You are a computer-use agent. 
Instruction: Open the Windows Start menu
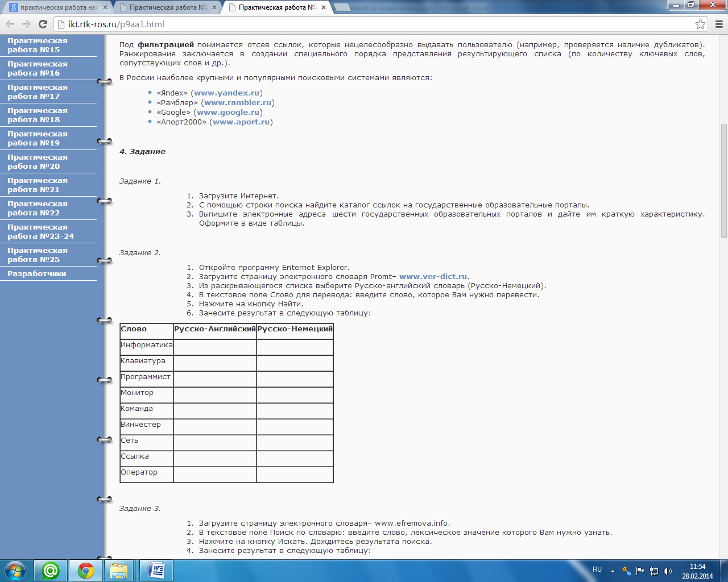pyautogui.click(x=15, y=570)
